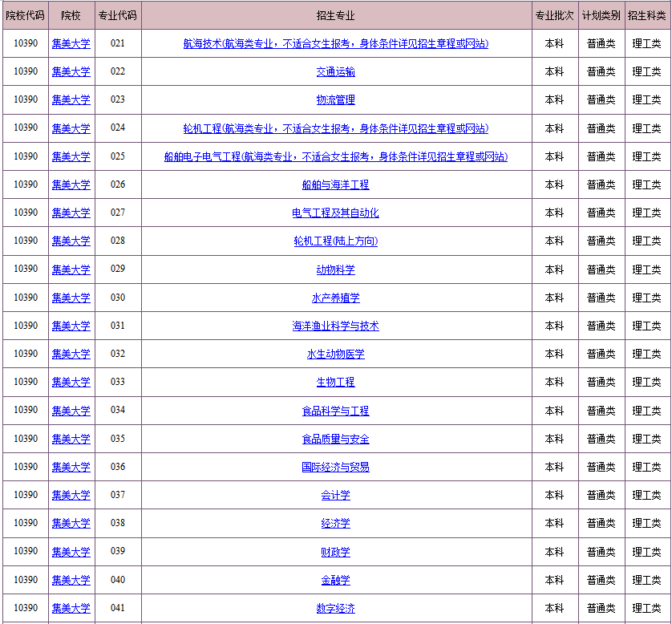The width and height of the screenshot is (672, 624).
Task: Click 集美大学 link in row 040
Action: [71, 580]
